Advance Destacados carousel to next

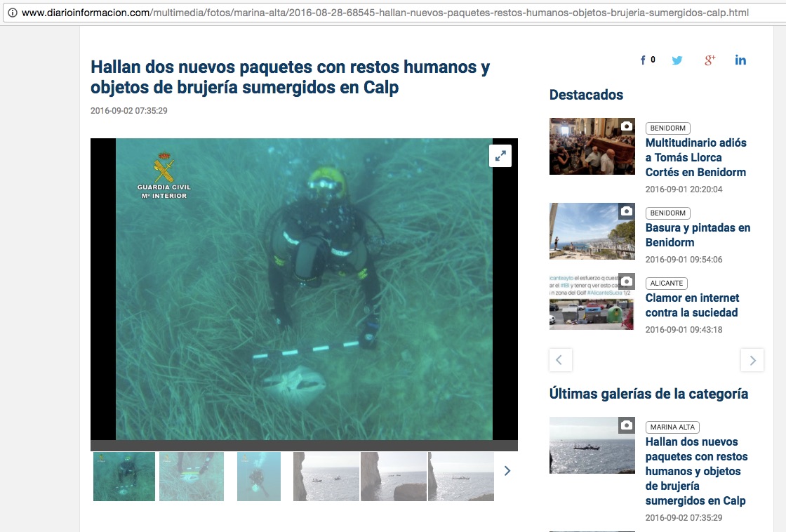coord(752,360)
